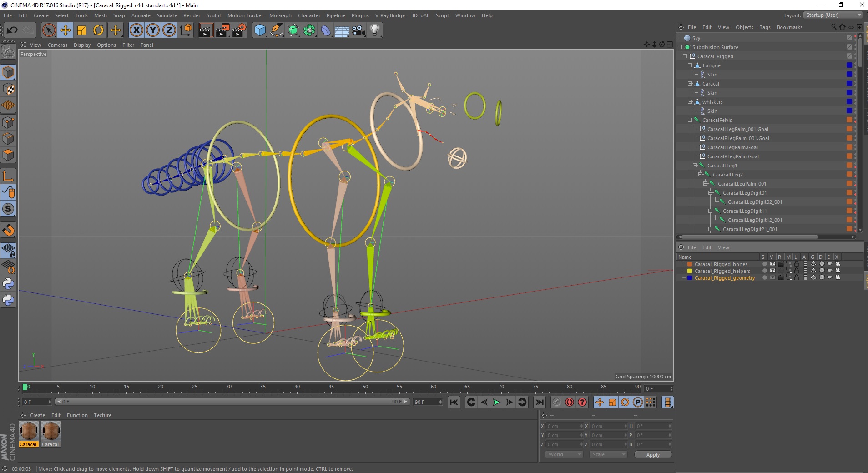The width and height of the screenshot is (868, 473).
Task: Select CaracalLLegPalm.Goal null object
Action: tap(732, 147)
